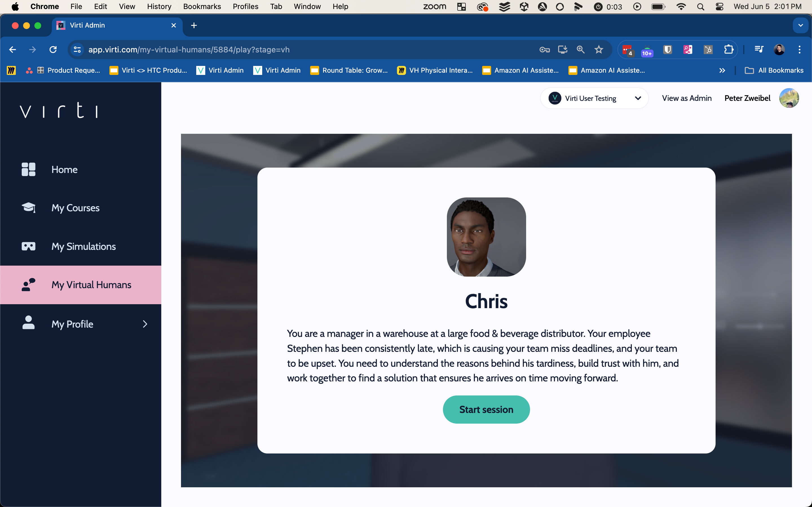Open My Courses graduation cap icon
812x507 pixels.
(x=28, y=208)
